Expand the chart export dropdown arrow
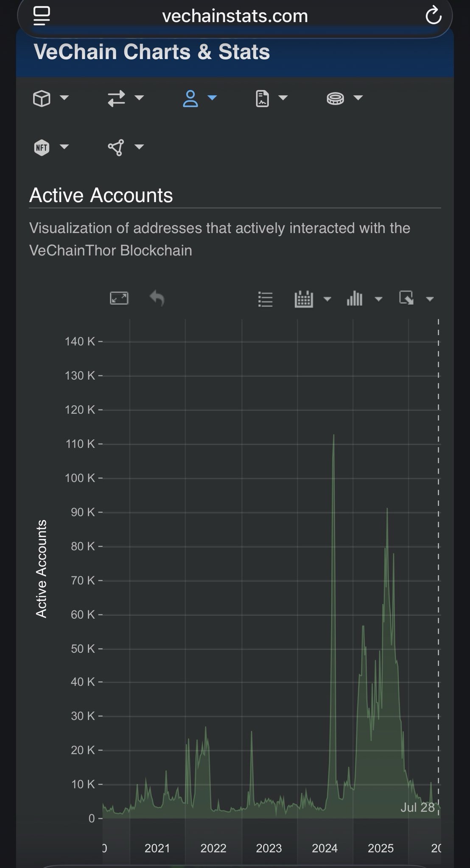 pyautogui.click(x=429, y=299)
